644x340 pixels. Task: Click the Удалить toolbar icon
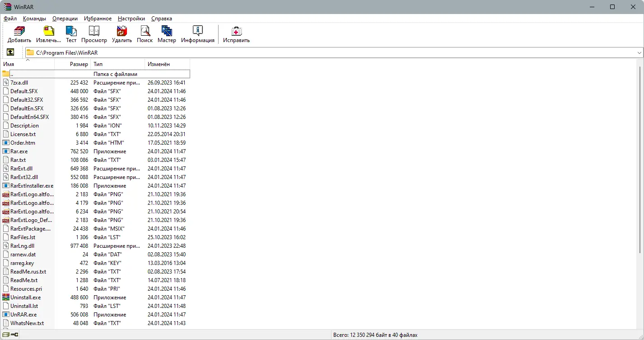pos(122,31)
